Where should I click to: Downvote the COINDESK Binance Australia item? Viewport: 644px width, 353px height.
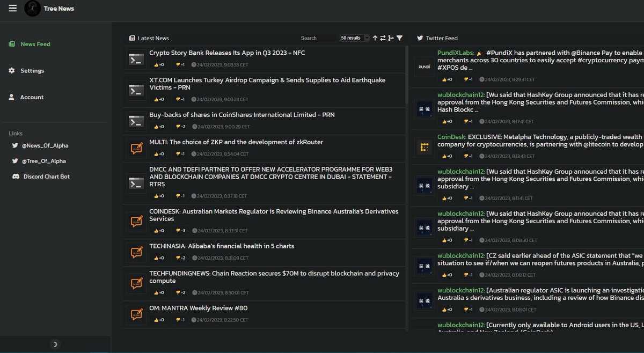click(180, 231)
